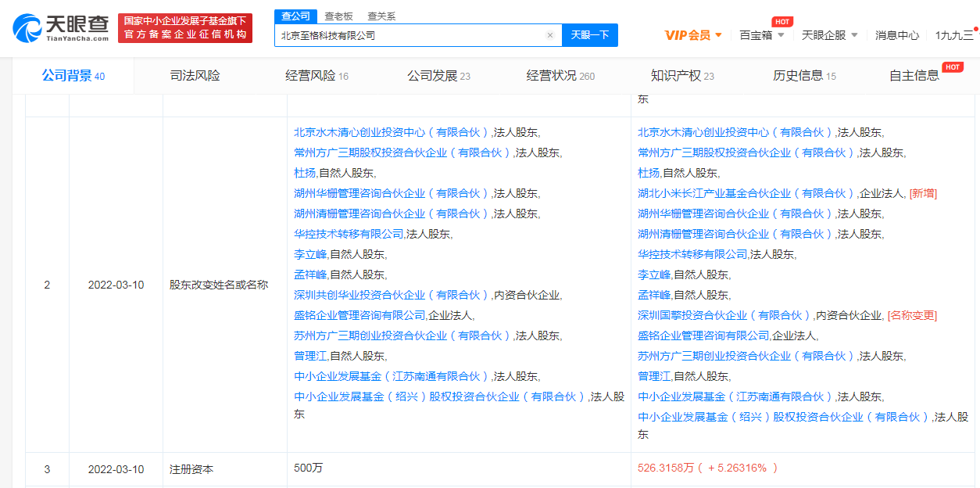Open 中小企业发展基金（绍兴） in the pre-change list
Viewport: 980px width, 488px height.
pos(440,396)
